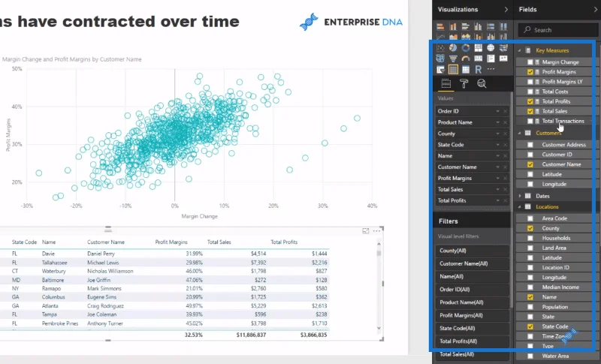601x364 pixels.
Task: Select the stacked bar chart visual
Action: 440,26
